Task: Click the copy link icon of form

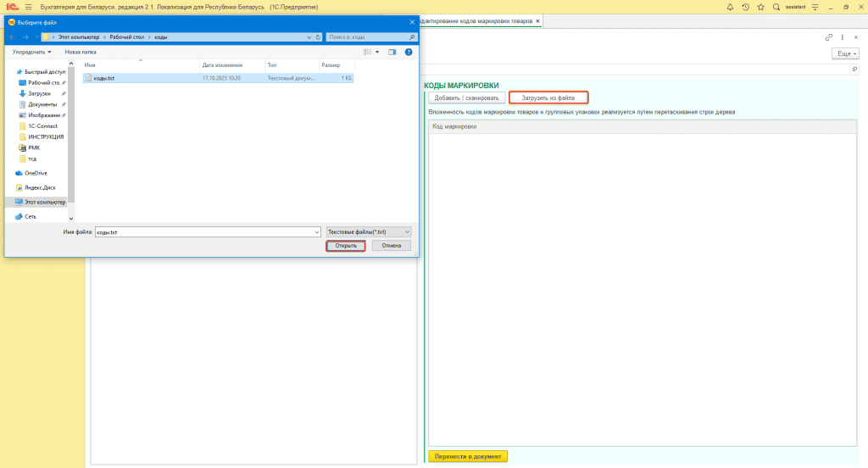Action: [x=828, y=37]
